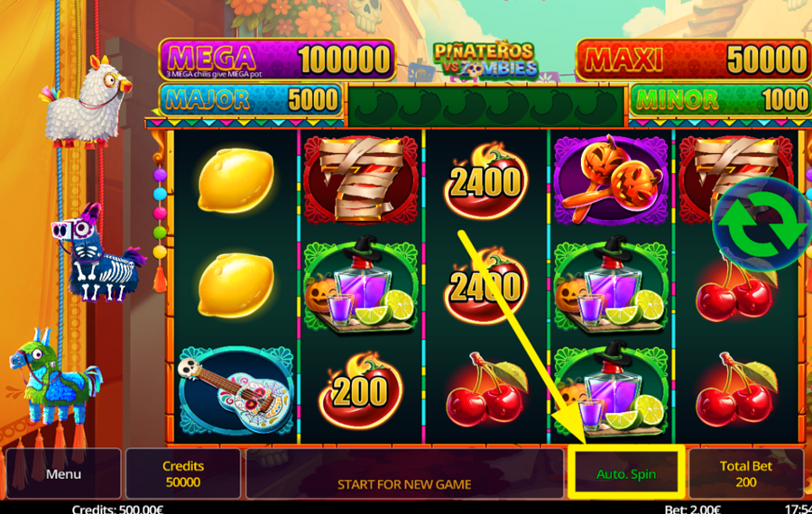
Task: Click the MAJOR 5000 jackpot banner
Action: [251, 99]
